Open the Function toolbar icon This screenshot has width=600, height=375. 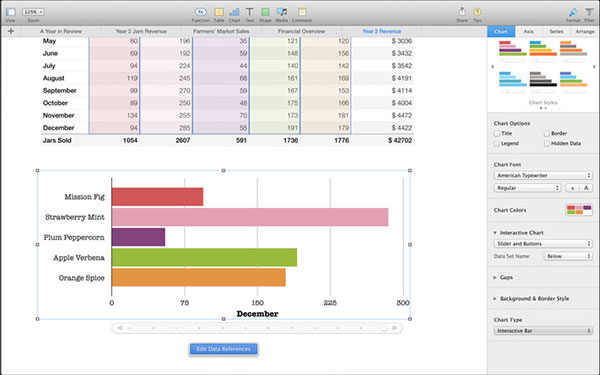pos(201,12)
